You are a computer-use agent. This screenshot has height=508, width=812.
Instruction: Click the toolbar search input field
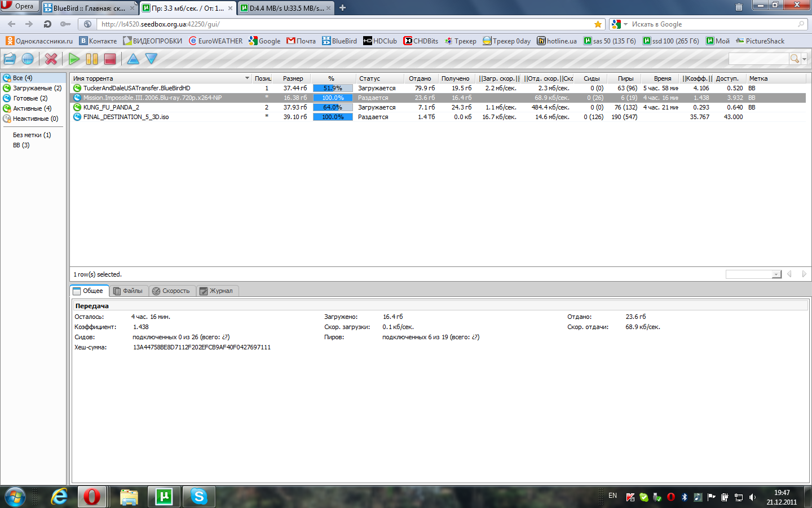tap(758, 59)
